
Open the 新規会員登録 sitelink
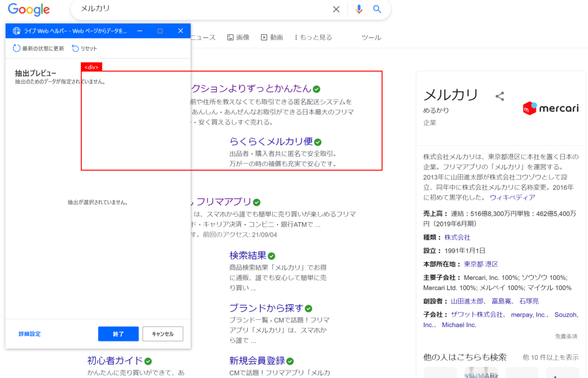pyautogui.click(x=257, y=361)
